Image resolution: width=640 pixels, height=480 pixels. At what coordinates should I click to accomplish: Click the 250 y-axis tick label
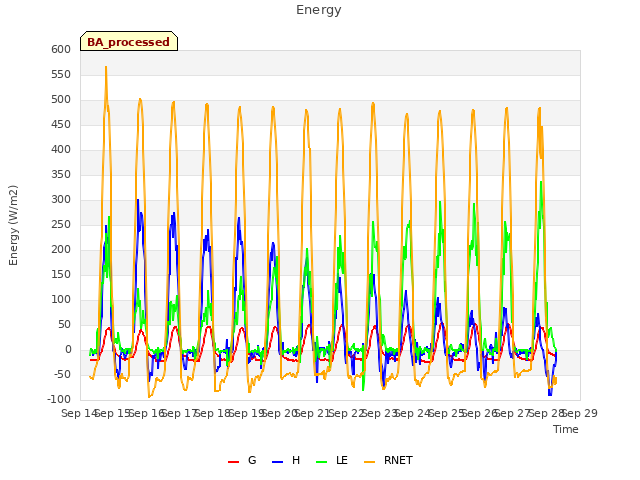(x=61, y=224)
